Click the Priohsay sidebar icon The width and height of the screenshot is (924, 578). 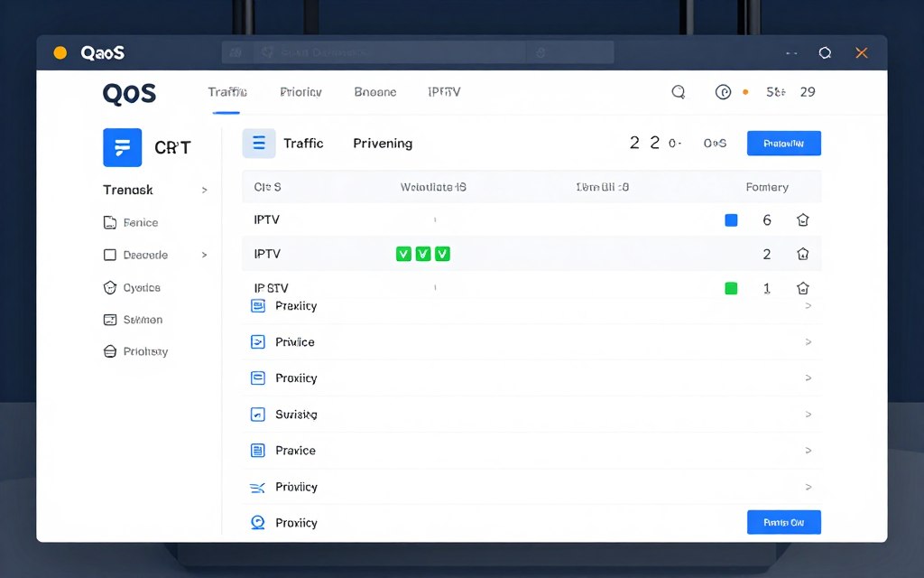(109, 351)
